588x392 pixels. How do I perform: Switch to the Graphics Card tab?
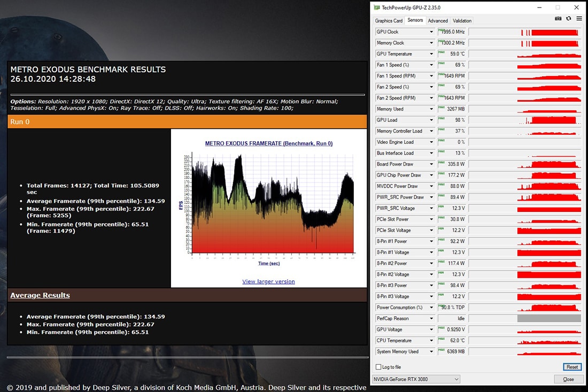tap(389, 21)
